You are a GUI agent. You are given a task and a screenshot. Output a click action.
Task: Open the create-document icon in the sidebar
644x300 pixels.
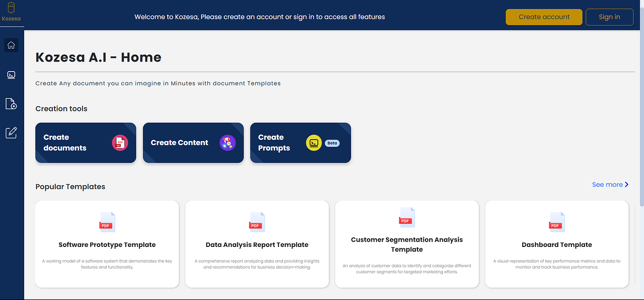[x=11, y=104]
